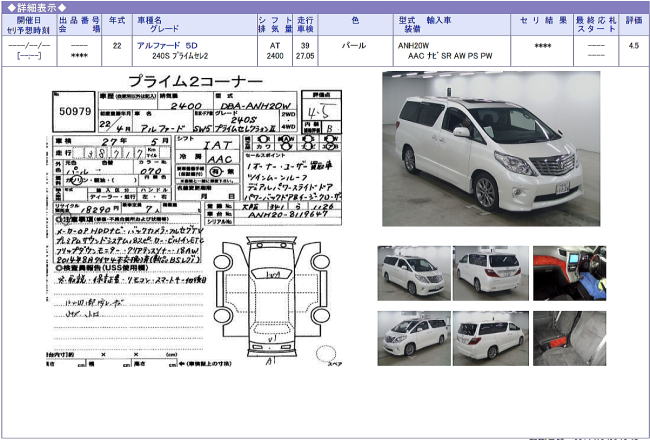
Task: Open the rear seat interior thumbnail
Action: point(569,338)
